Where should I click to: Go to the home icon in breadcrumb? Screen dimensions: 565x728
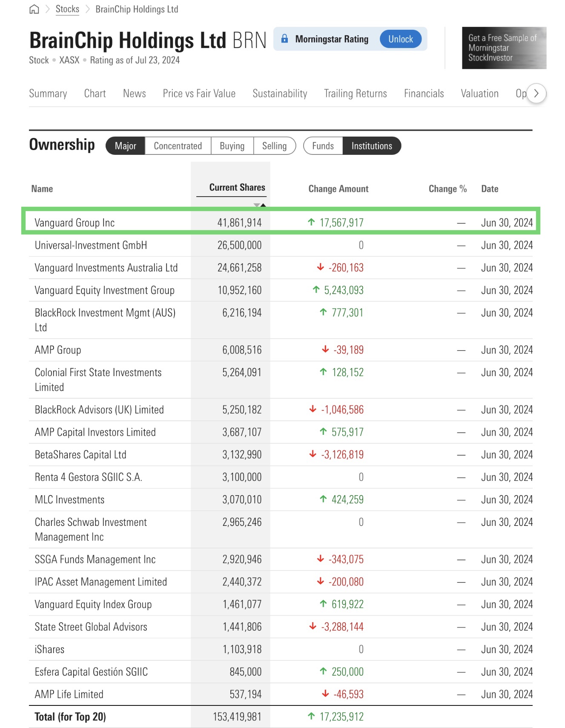[34, 9]
